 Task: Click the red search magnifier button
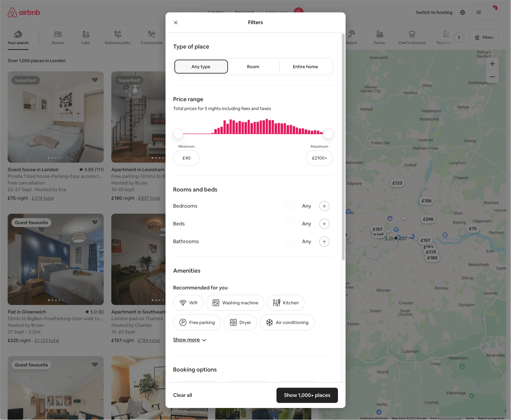click(x=299, y=11)
